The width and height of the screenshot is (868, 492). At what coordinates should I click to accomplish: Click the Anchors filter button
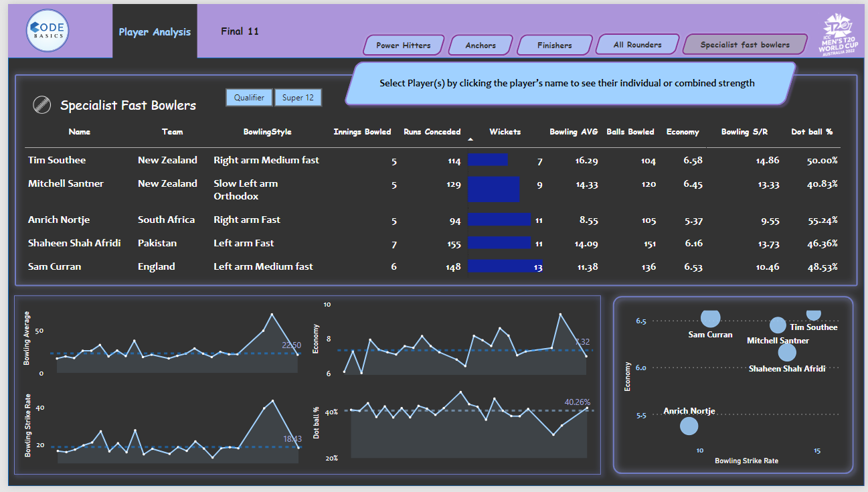(x=481, y=45)
